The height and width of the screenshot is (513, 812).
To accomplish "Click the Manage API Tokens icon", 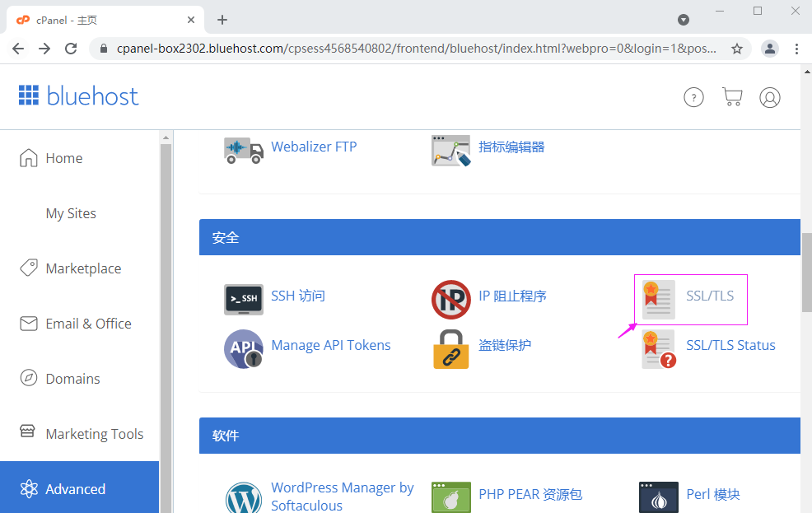I will coord(244,349).
